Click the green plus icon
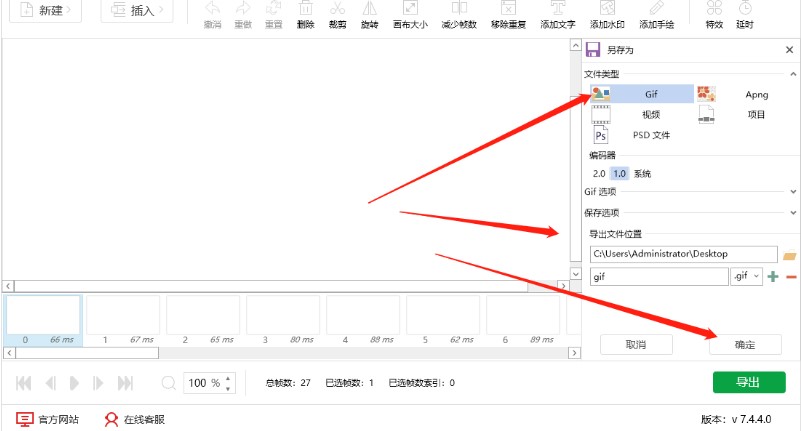 point(773,276)
